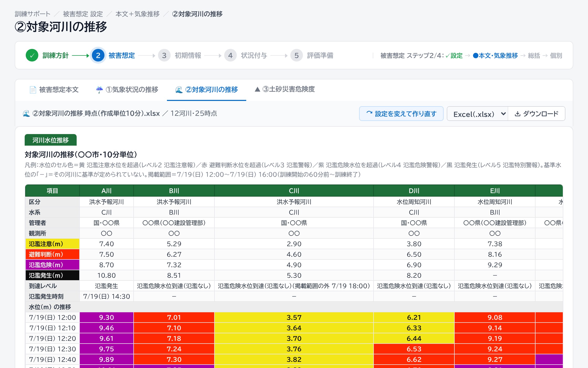
Task: Click the E川 column header
Action: pyautogui.click(x=495, y=191)
